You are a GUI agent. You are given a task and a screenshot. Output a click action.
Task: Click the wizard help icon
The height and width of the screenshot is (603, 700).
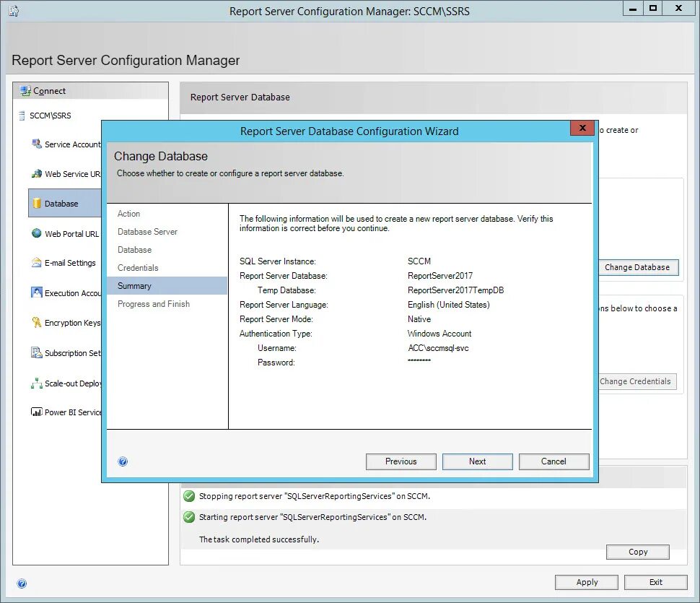tap(123, 461)
